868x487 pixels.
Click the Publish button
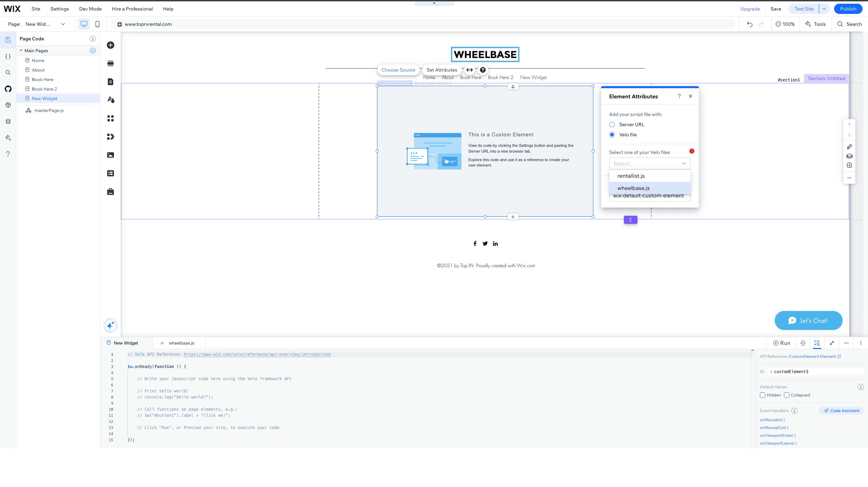(x=848, y=9)
